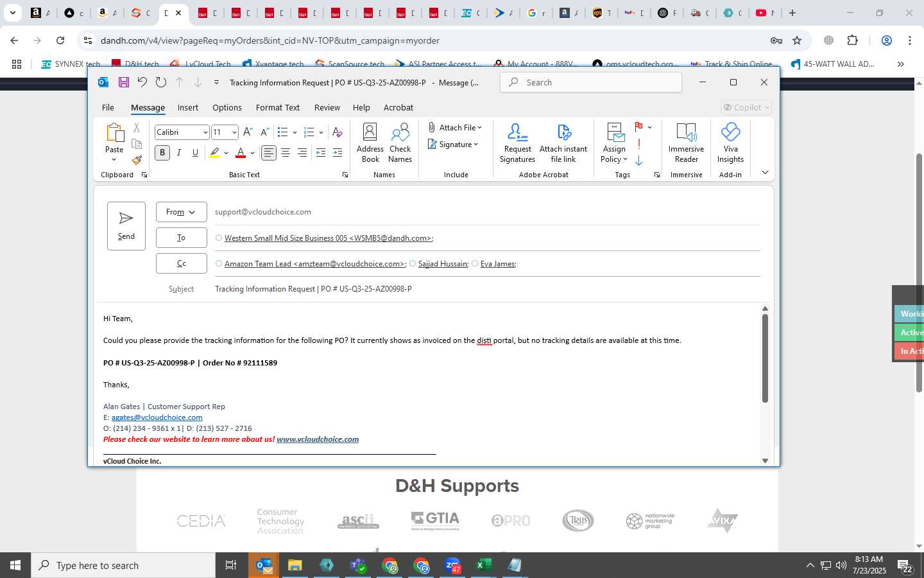Image resolution: width=924 pixels, height=578 pixels.
Task: Click the message body scrollbar thumb
Action: [x=765, y=358]
